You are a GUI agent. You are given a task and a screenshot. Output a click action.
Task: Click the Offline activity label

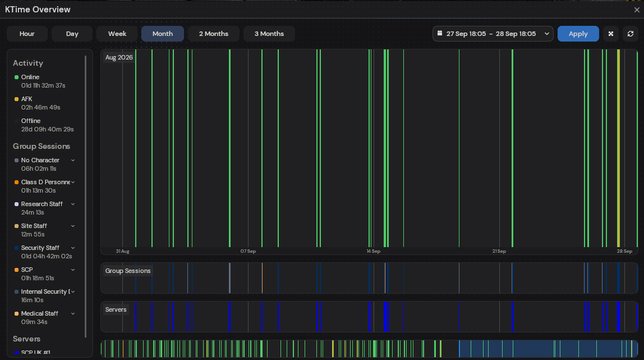31,121
